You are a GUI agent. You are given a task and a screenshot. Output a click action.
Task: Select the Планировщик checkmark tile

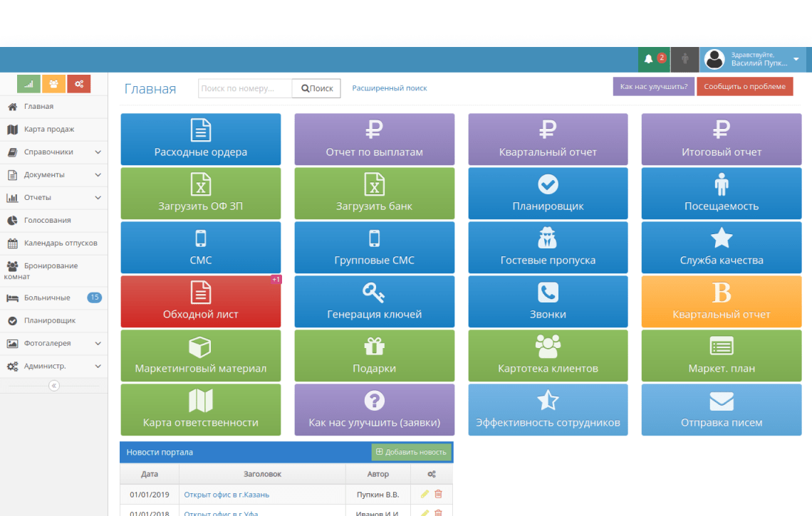[x=548, y=193]
